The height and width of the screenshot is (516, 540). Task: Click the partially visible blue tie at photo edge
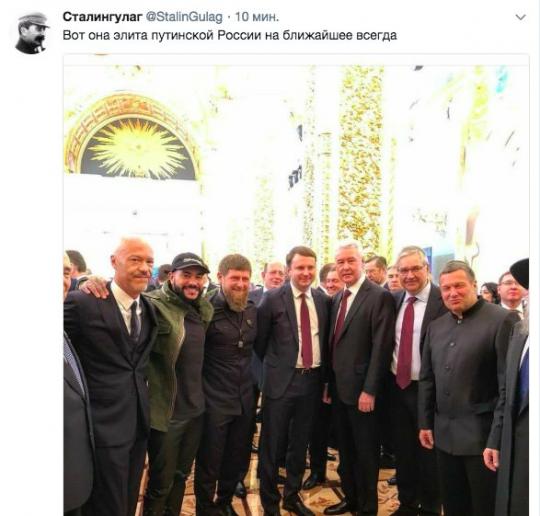[x=524, y=379]
